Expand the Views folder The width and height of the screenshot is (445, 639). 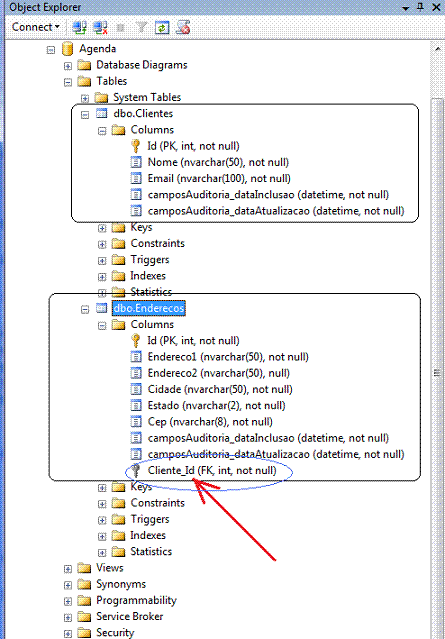point(68,568)
